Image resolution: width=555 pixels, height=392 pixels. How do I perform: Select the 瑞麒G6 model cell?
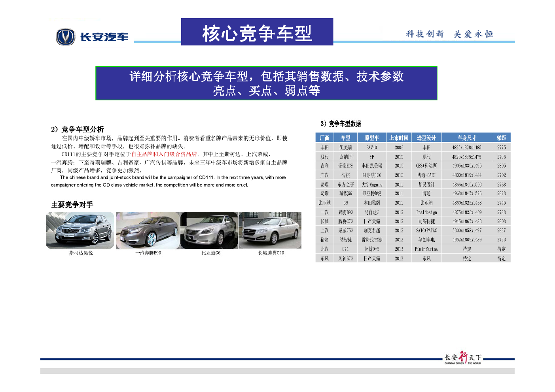[x=345, y=194]
